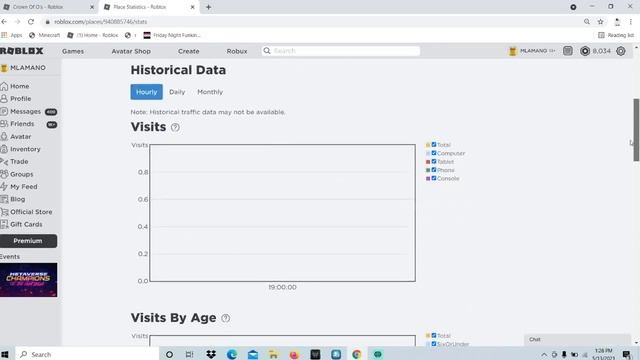Open the Reading list
The image size is (640, 360).
click(x=616, y=35)
